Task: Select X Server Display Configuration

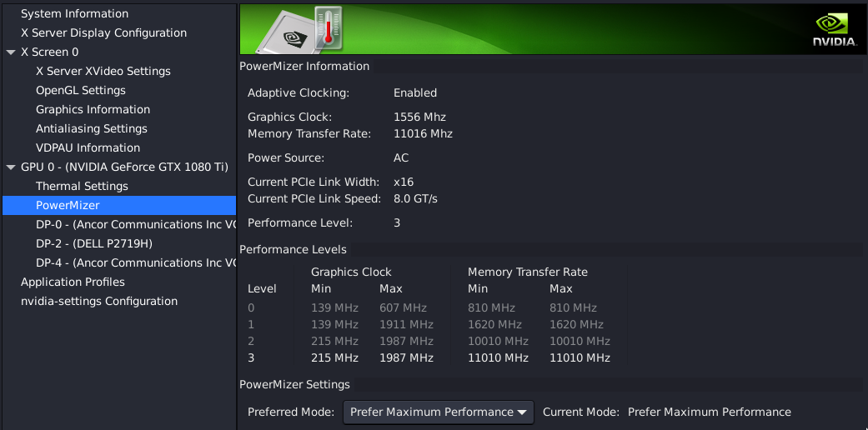Action: pyautogui.click(x=103, y=33)
